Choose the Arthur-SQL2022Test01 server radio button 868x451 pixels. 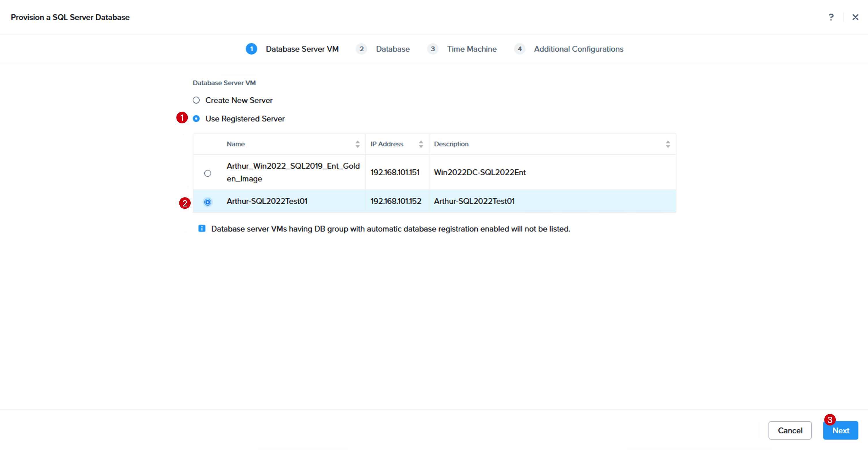pos(208,202)
